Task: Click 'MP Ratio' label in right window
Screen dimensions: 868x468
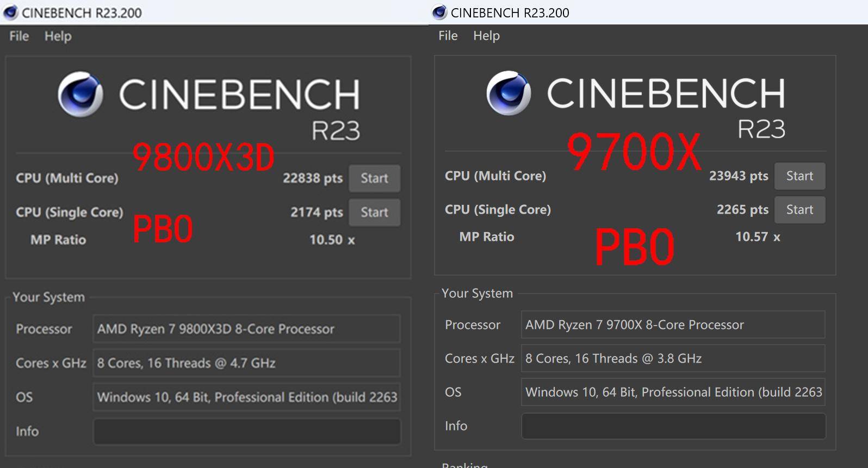Action: (x=487, y=237)
